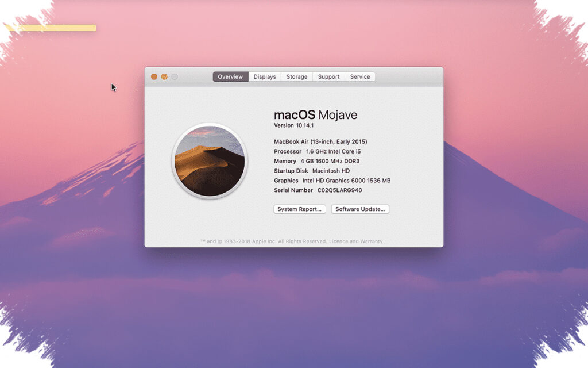Click the Software Update... button
This screenshot has height=368, width=588.
point(360,209)
